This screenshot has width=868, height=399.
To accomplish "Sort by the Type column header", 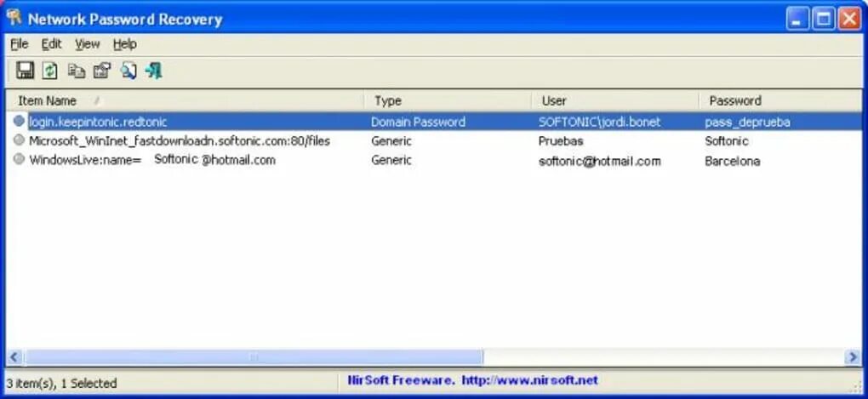I will (448, 100).
